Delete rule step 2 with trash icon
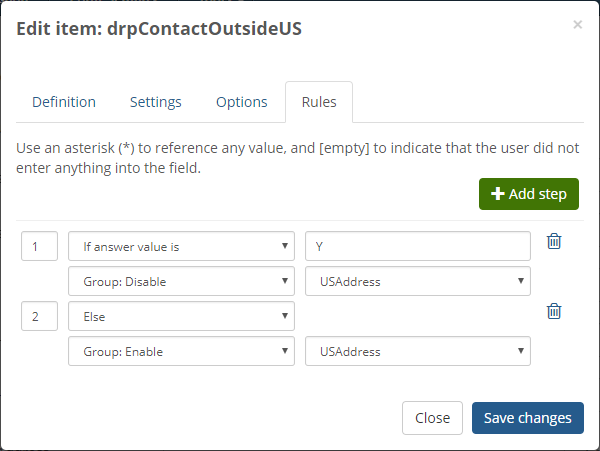 [554, 312]
